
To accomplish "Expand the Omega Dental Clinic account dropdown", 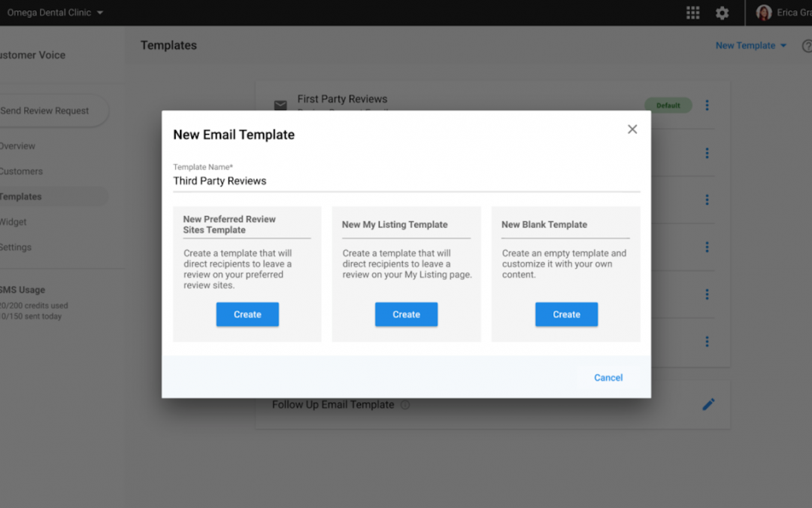I will coord(55,13).
